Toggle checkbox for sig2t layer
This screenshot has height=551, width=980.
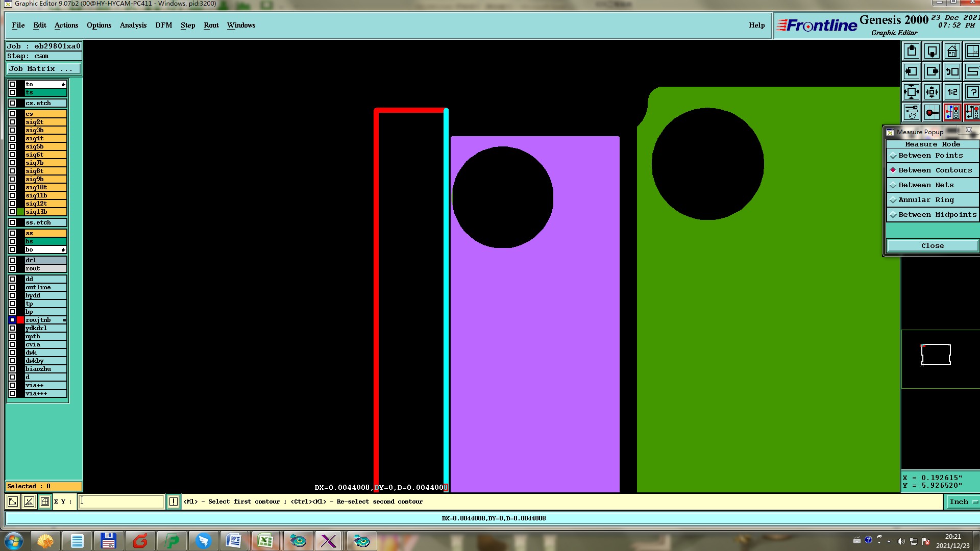click(x=12, y=122)
